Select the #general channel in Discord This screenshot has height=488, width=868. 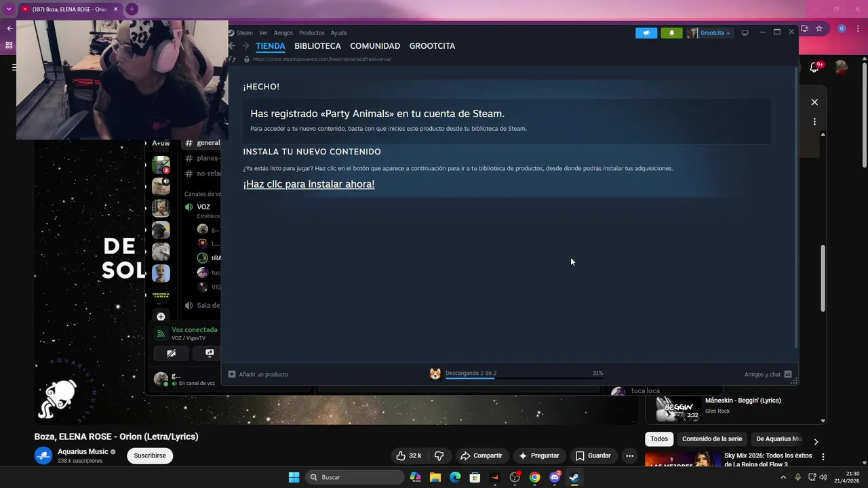203,143
